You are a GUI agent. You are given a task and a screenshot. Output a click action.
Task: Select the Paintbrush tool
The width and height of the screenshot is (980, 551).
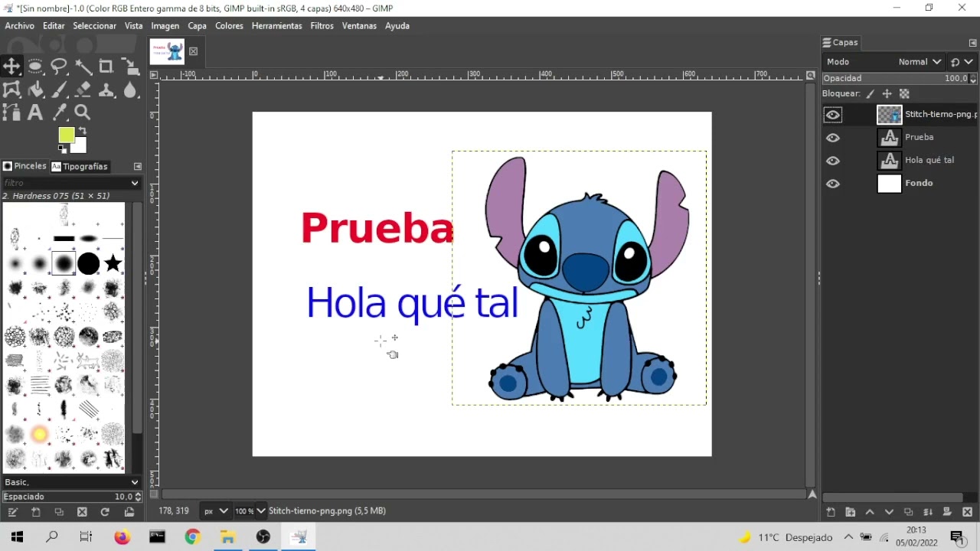[x=59, y=90]
